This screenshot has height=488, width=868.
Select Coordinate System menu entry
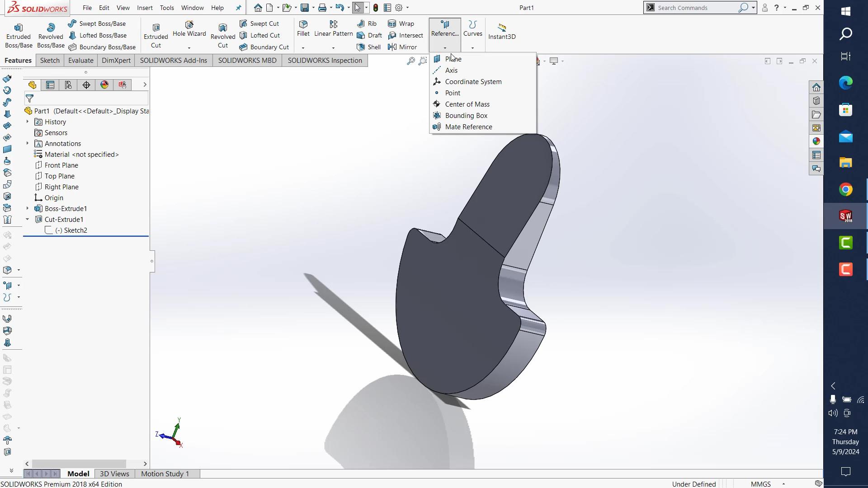click(473, 82)
